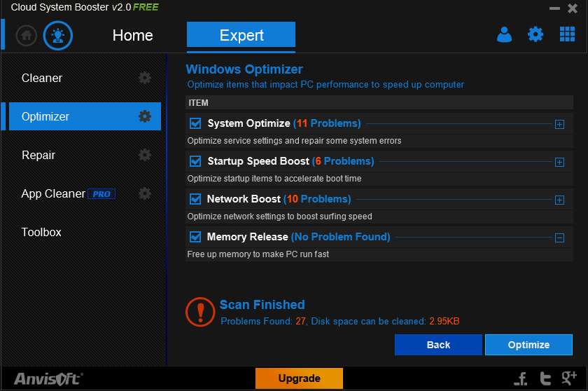Select Optimizer in the sidebar

85,116
